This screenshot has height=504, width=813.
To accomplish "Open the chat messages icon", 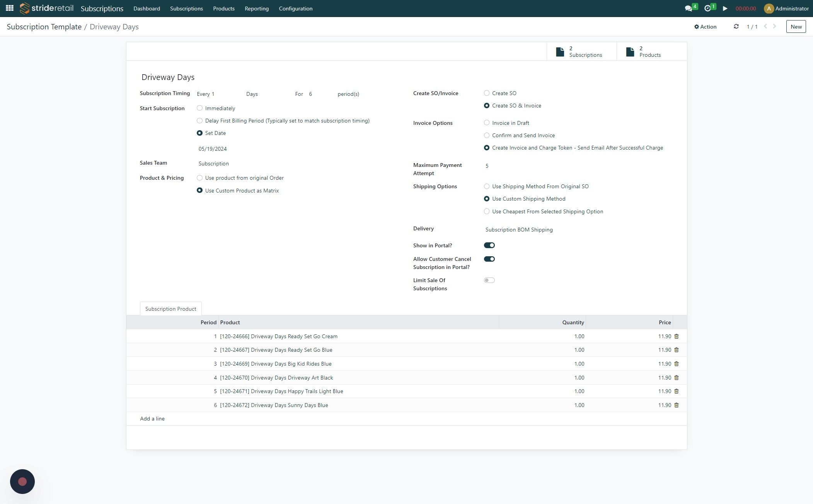I will [688, 8].
